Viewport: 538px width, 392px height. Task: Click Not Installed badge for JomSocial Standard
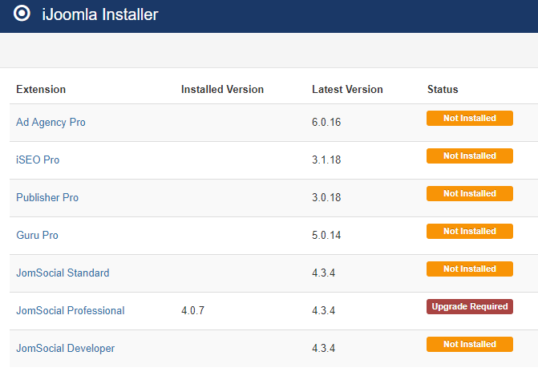(470, 269)
